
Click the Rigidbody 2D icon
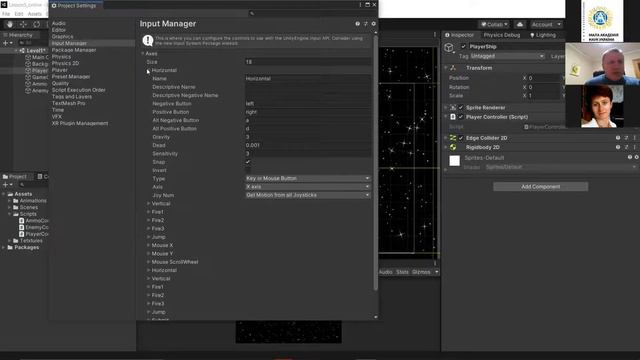[x=453, y=147]
